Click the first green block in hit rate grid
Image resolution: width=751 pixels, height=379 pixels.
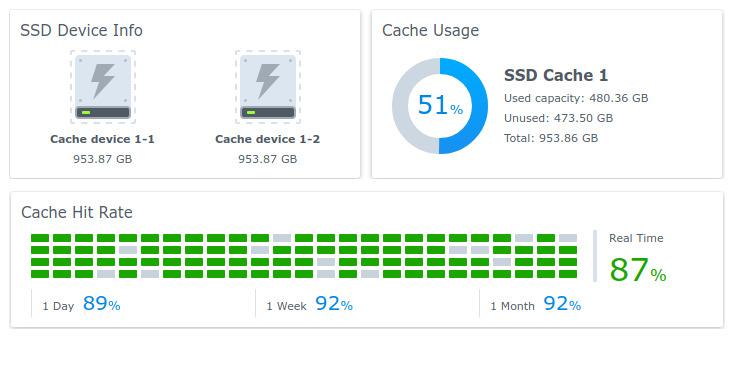(40, 238)
